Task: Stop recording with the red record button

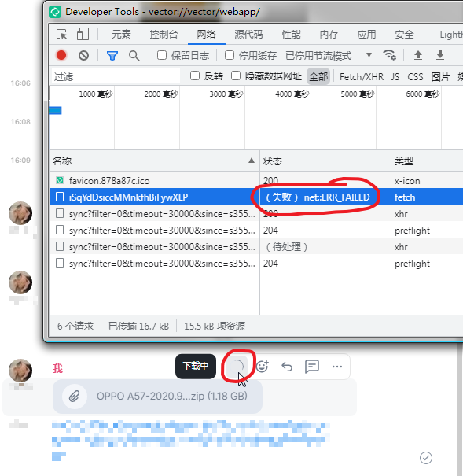Action: point(61,55)
